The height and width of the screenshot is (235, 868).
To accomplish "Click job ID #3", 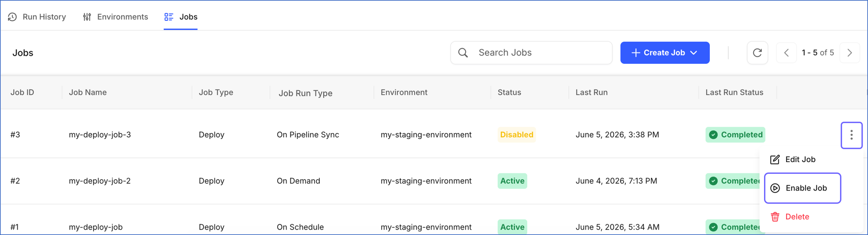I will pyautogui.click(x=15, y=134).
